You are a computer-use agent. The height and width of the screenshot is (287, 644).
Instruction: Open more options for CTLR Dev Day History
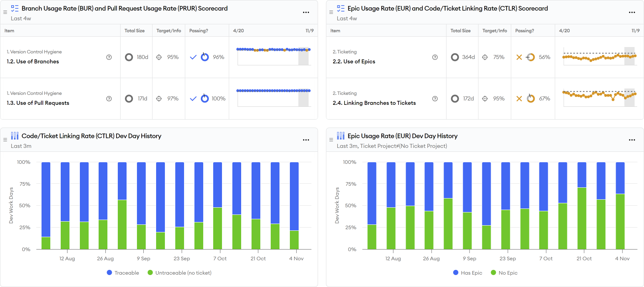point(306,140)
